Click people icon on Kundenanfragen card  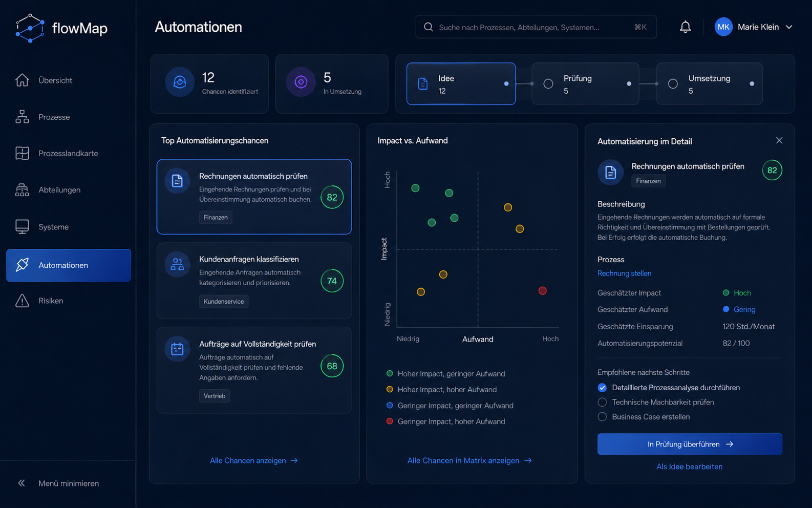[177, 264]
